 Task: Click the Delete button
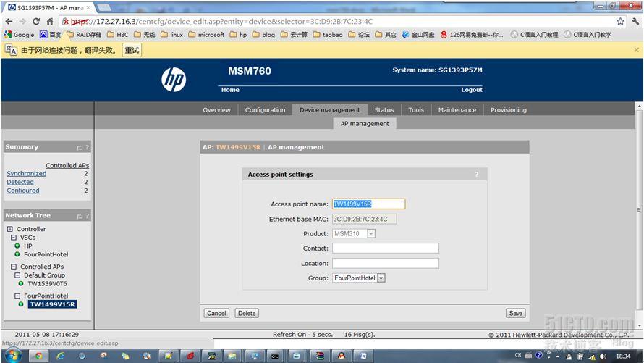tap(247, 313)
